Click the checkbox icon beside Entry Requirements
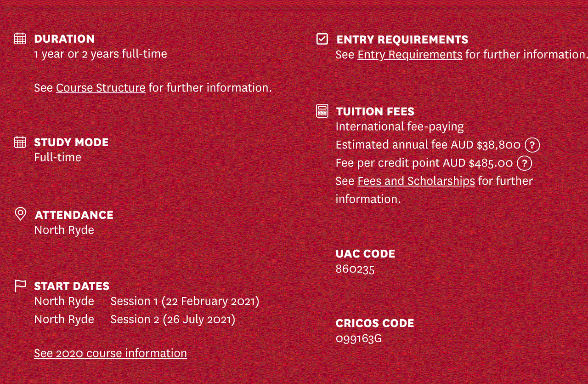The height and width of the screenshot is (384, 588). (x=322, y=39)
